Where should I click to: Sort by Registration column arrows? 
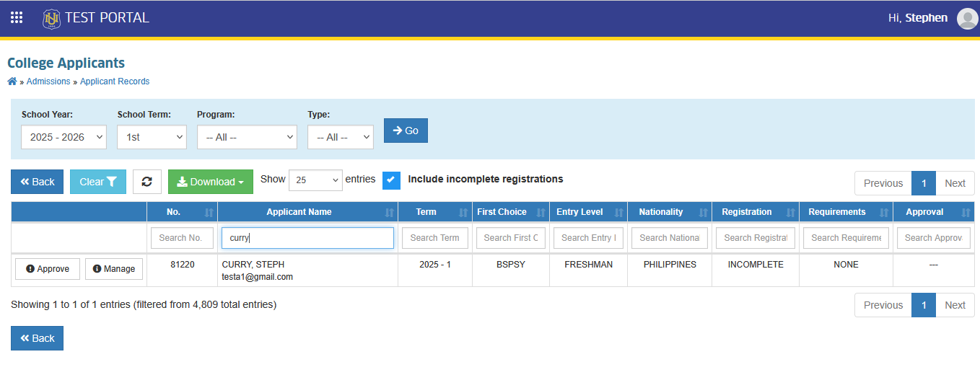coord(790,212)
